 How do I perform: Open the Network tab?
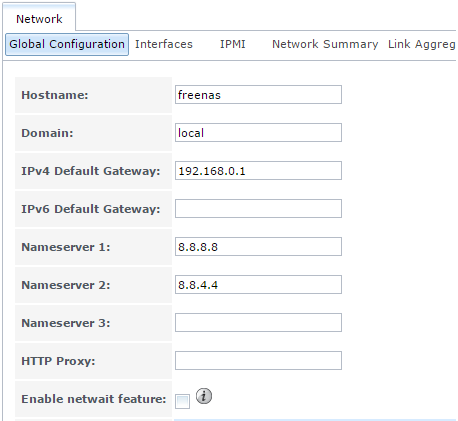(39, 19)
